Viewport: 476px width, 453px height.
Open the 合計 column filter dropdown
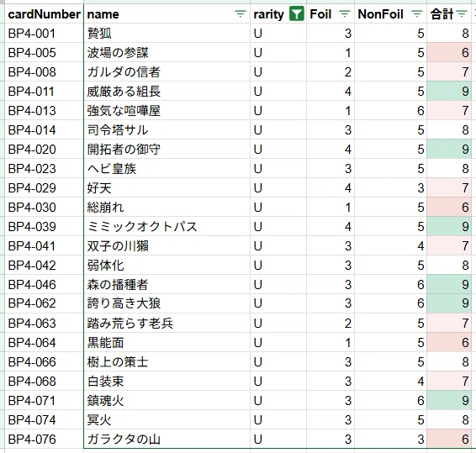[x=462, y=14]
